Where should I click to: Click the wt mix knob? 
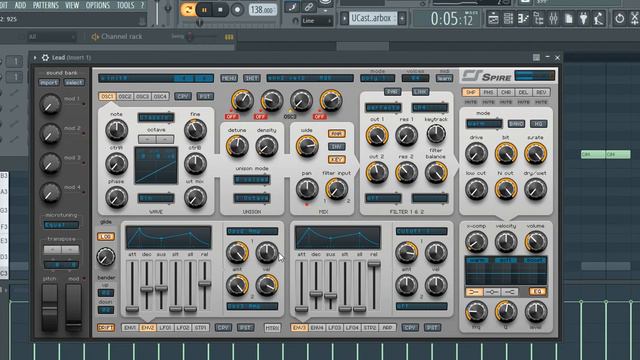[x=195, y=198]
